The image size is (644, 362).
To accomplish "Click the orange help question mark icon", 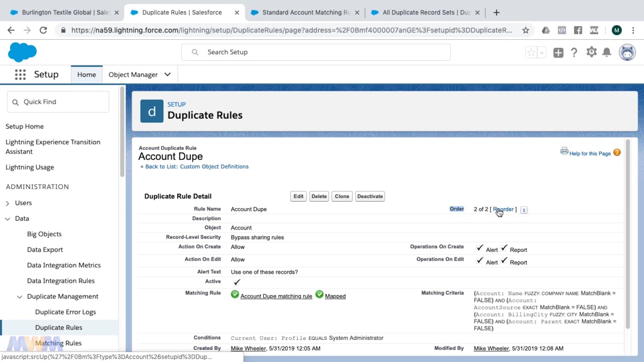I will 617,152.
